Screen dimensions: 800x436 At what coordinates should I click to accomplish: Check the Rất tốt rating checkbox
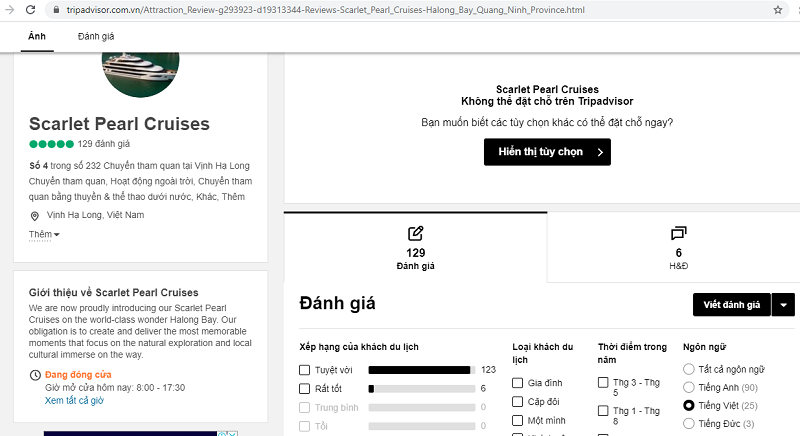[305, 389]
